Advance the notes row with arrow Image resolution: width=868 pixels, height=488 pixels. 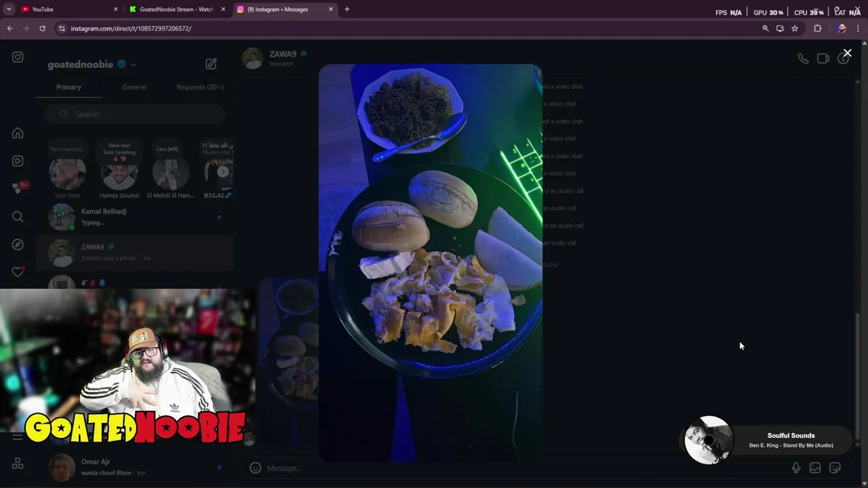tap(222, 171)
